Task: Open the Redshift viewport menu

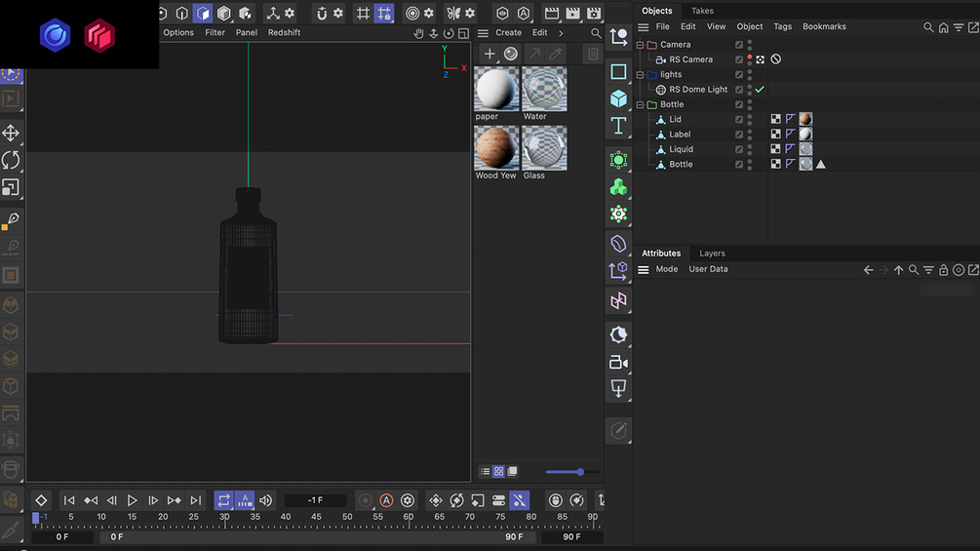Action: pyautogui.click(x=284, y=33)
